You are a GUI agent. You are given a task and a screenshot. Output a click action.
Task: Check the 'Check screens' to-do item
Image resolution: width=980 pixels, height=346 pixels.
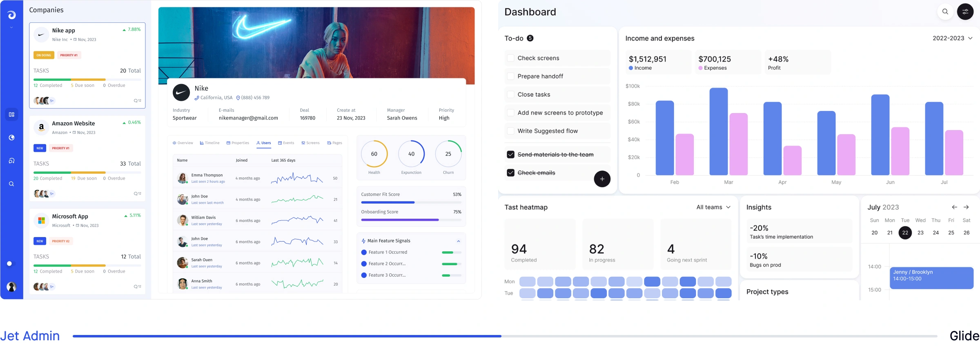[510, 58]
